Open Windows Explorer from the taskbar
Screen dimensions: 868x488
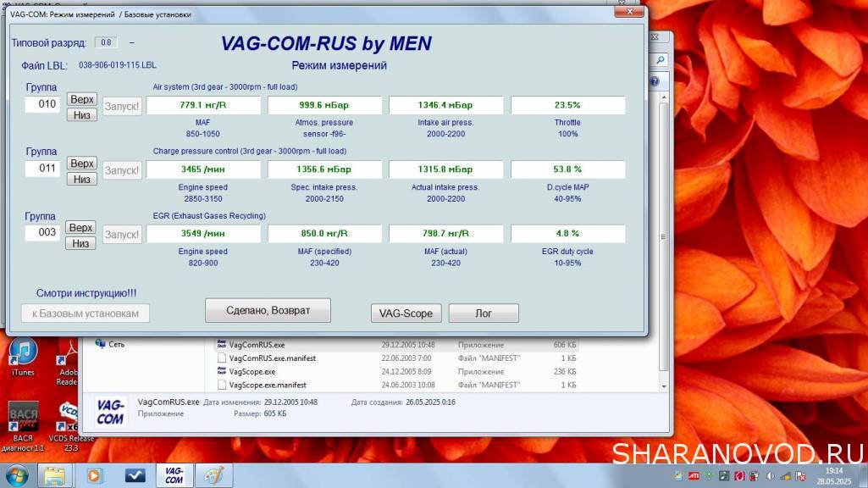pyautogui.click(x=55, y=475)
